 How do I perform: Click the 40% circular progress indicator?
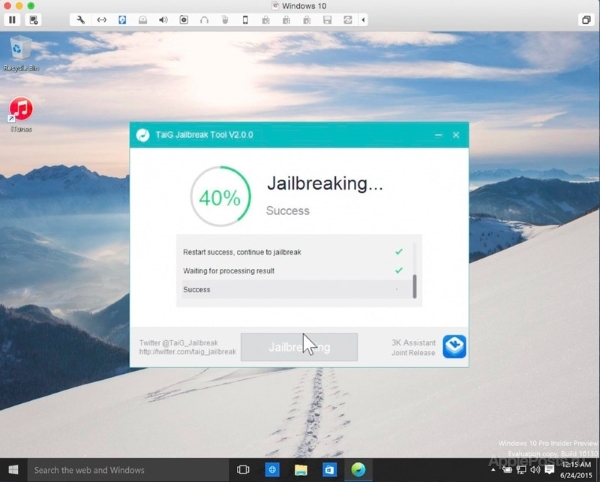(x=220, y=196)
